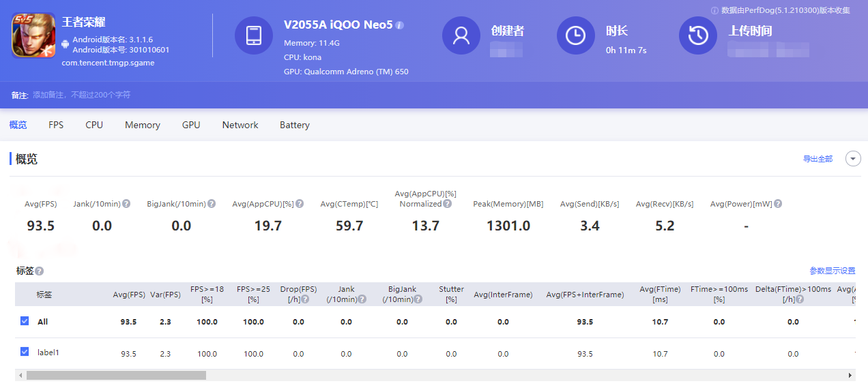
Task: Click the info icon before the PerfDog version note
Action: (x=714, y=10)
